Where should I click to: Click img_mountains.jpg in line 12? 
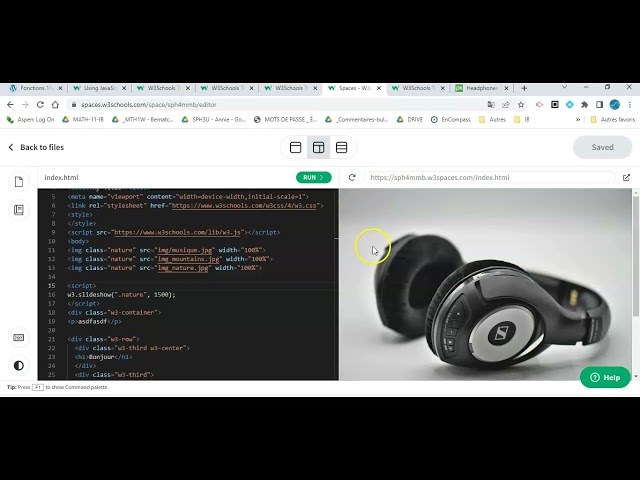click(189, 259)
